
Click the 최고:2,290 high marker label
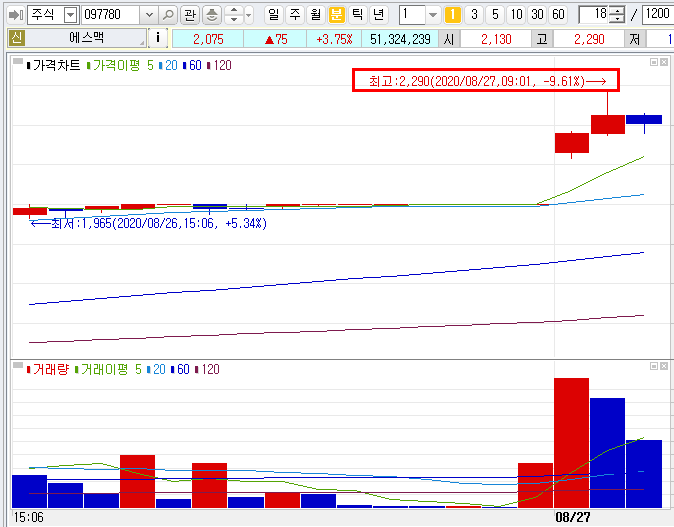pyautogui.click(x=486, y=80)
